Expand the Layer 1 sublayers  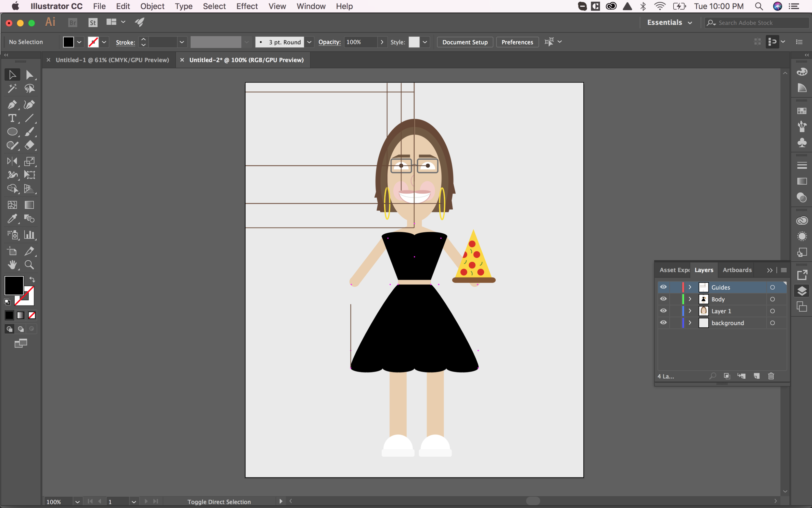690,311
